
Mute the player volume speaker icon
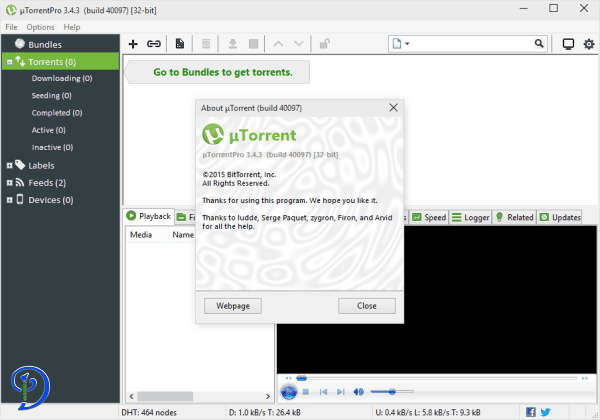(358, 392)
